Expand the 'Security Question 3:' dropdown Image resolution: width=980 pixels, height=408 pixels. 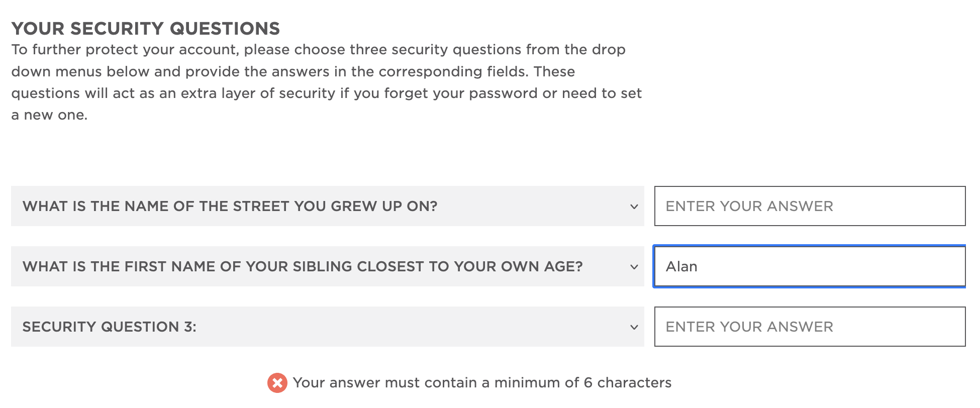pyautogui.click(x=327, y=327)
